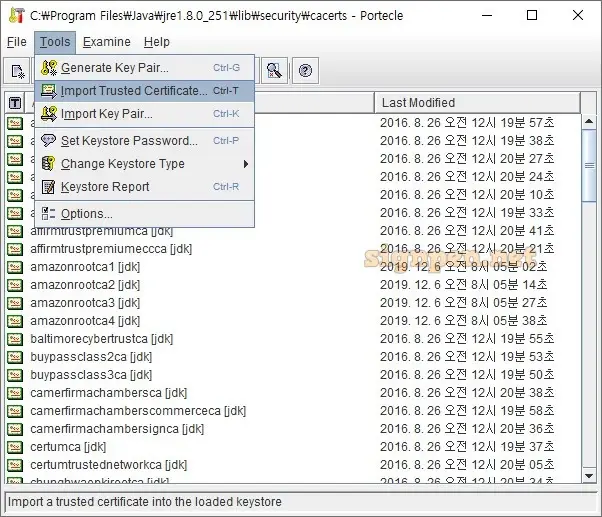
Task: Click certificate icon for amazonrootca2
Action: pyautogui.click(x=15, y=285)
